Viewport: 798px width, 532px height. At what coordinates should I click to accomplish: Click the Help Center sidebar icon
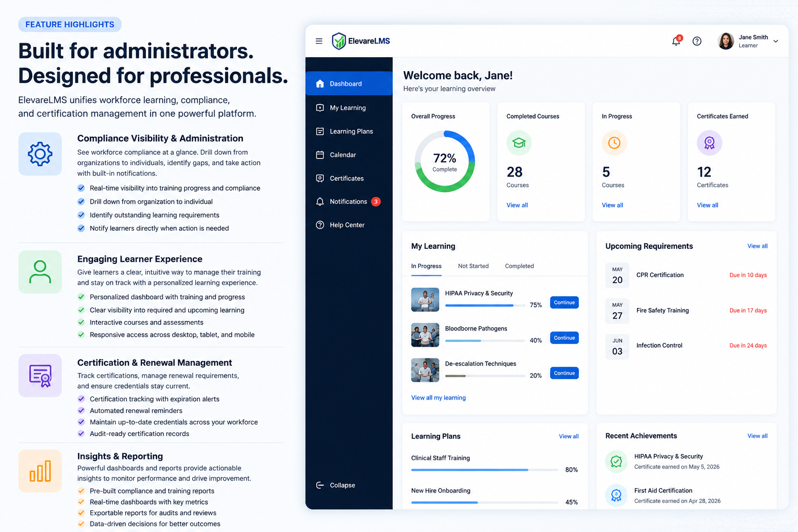[320, 225]
